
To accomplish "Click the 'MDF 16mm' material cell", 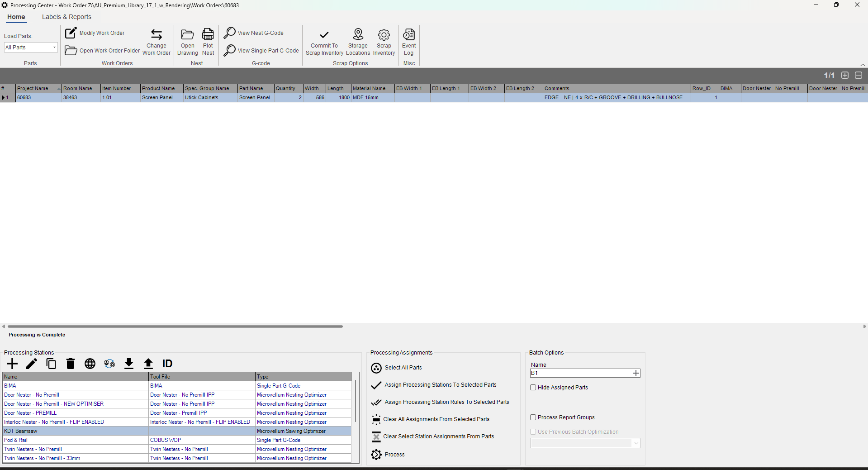I will coord(373,97).
